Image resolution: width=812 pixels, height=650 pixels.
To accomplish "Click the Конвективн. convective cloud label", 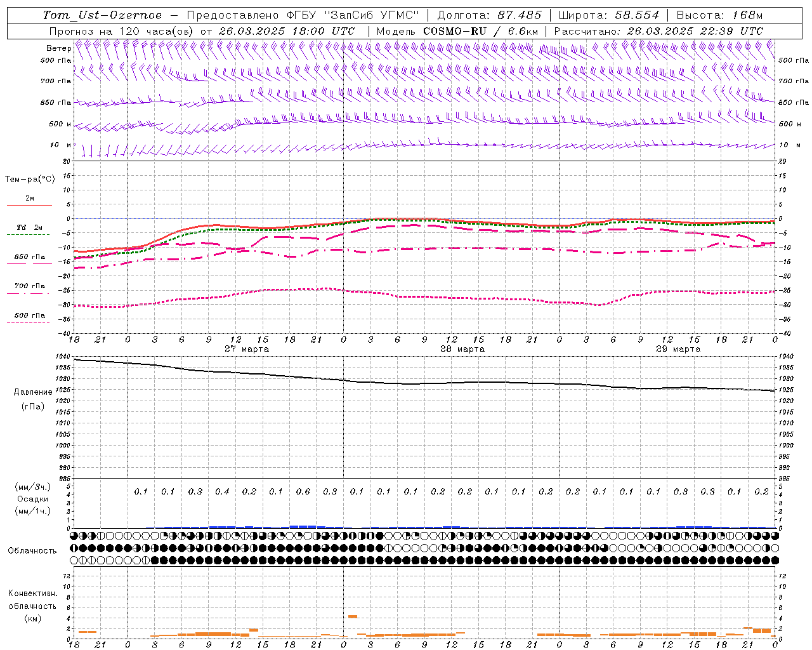I will coord(33,594).
